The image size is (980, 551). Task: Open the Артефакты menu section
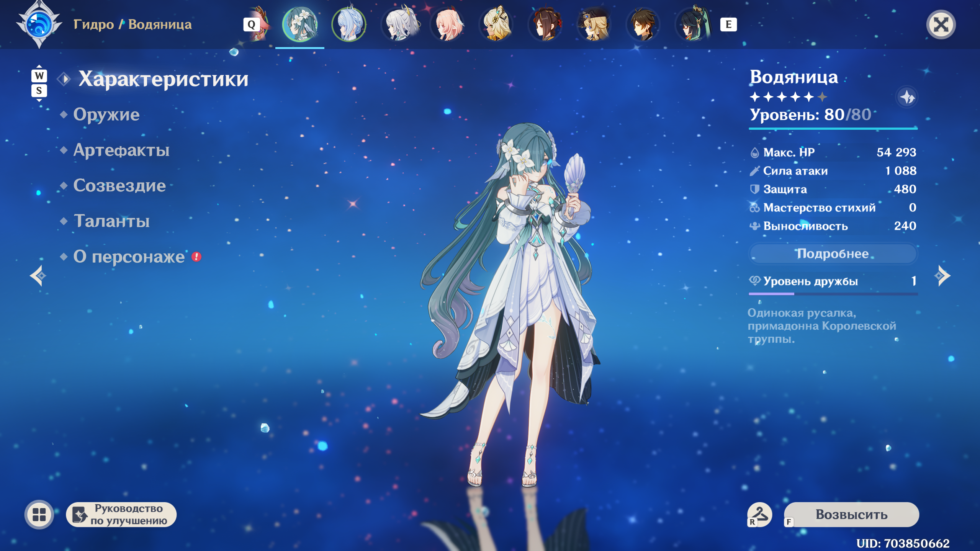pyautogui.click(x=121, y=150)
